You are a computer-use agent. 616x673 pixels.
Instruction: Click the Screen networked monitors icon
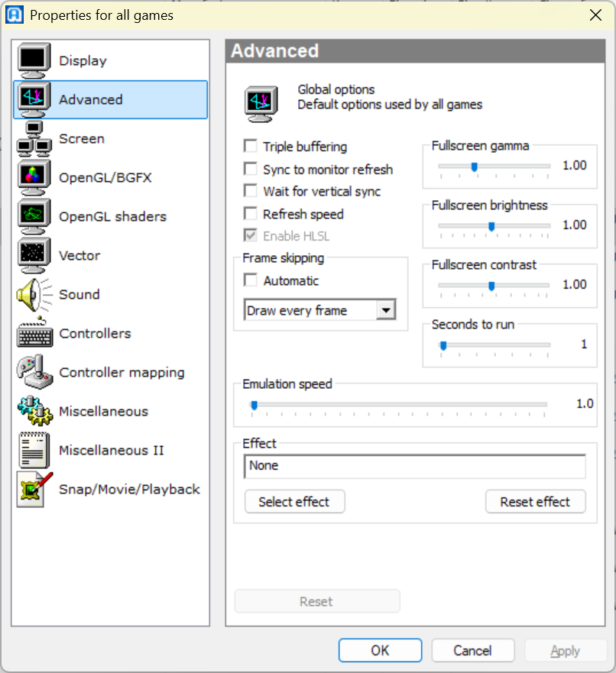[x=34, y=138]
